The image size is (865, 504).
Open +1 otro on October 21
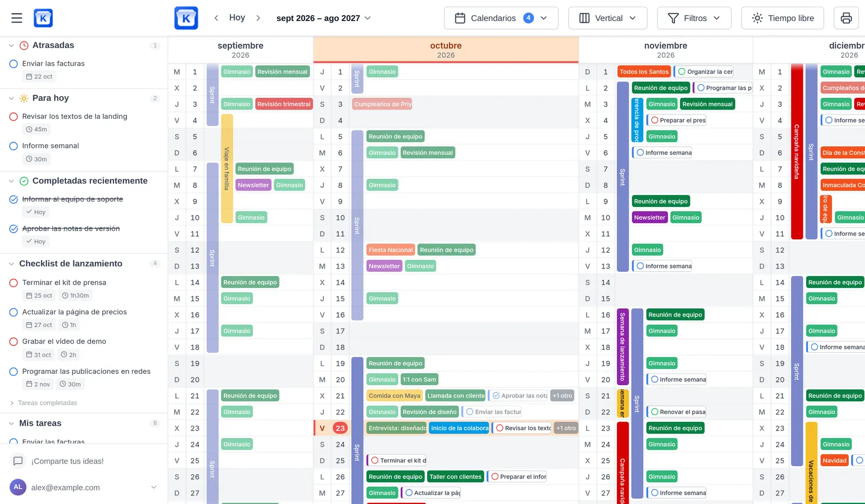click(562, 396)
